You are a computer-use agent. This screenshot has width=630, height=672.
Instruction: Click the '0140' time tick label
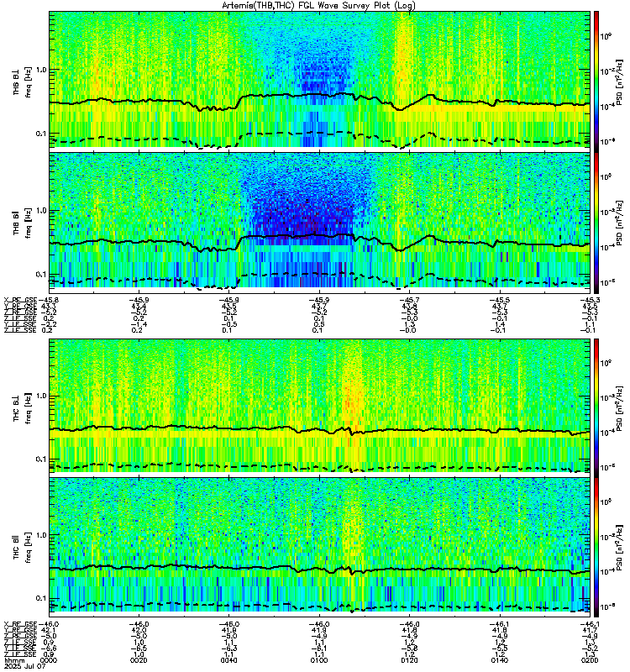coord(500,660)
